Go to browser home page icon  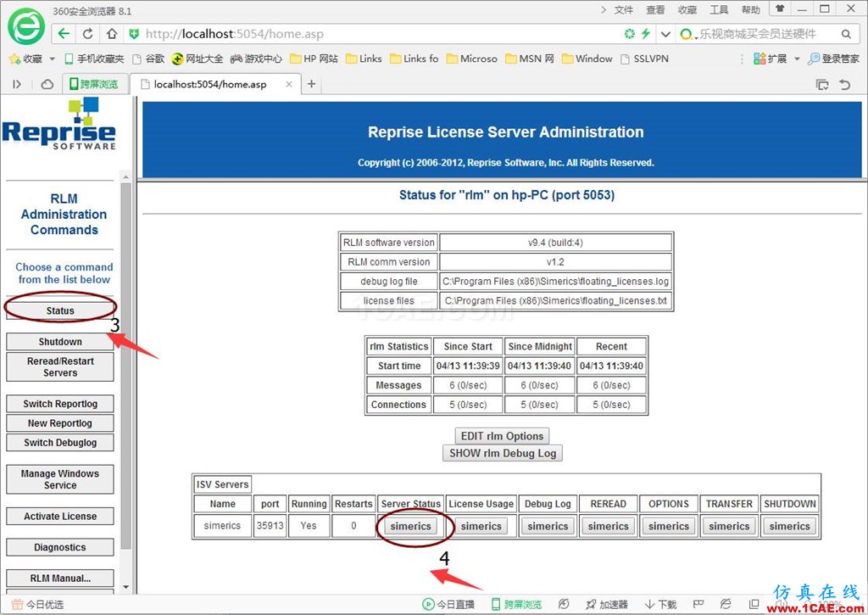click(x=112, y=34)
